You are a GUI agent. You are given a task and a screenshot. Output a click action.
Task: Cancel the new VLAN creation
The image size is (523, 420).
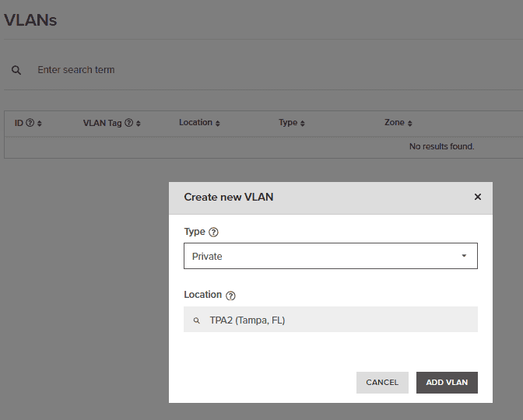[382, 383]
